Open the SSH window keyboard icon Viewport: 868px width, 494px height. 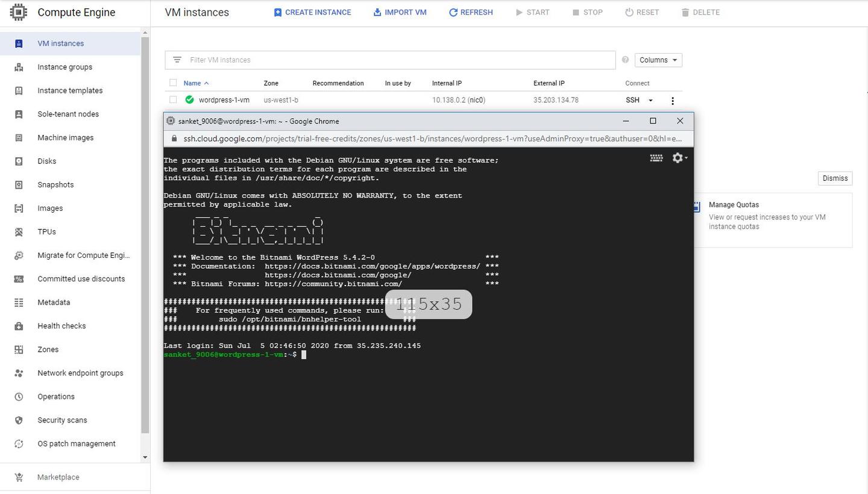[656, 158]
